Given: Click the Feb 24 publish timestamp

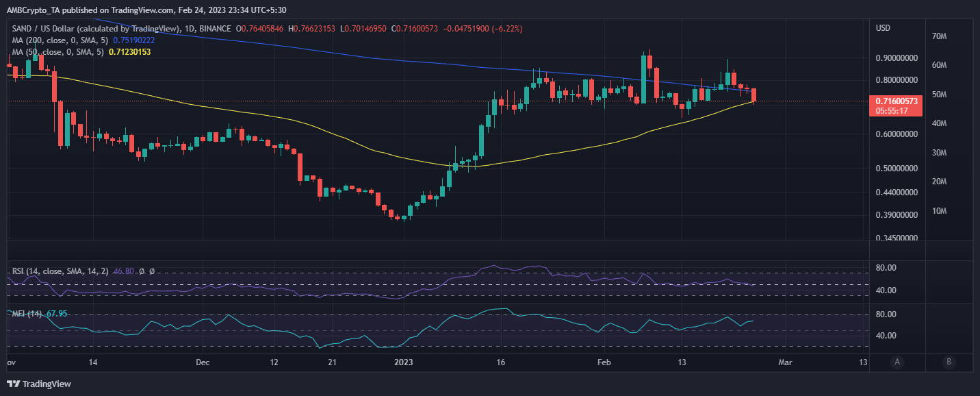Looking at the screenshot, I should (x=192, y=10).
